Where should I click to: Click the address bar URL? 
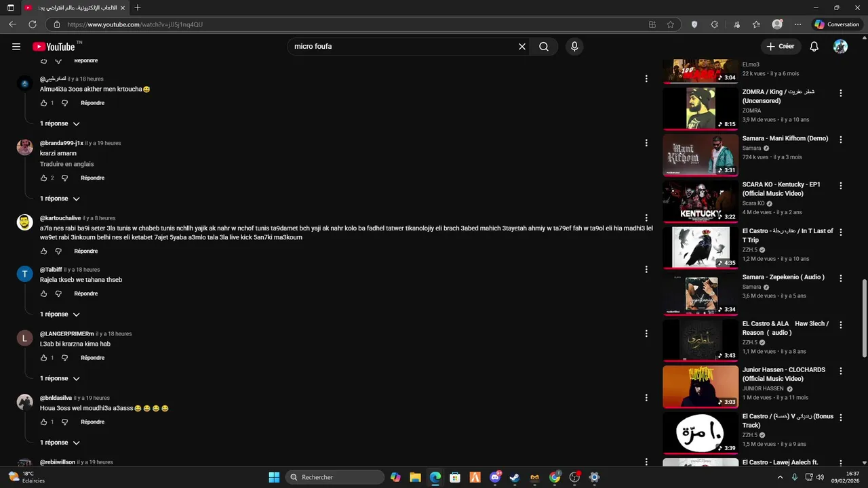[135, 24]
